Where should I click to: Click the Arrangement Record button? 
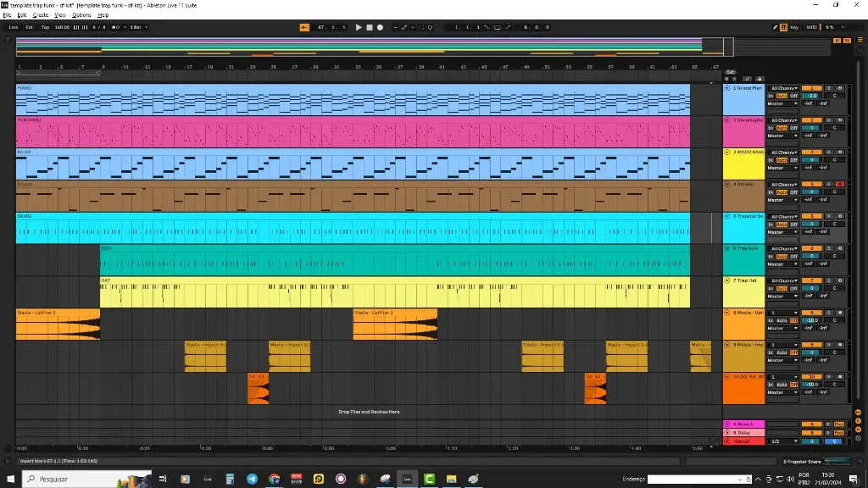pyautogui.click(x=380, y=27)
